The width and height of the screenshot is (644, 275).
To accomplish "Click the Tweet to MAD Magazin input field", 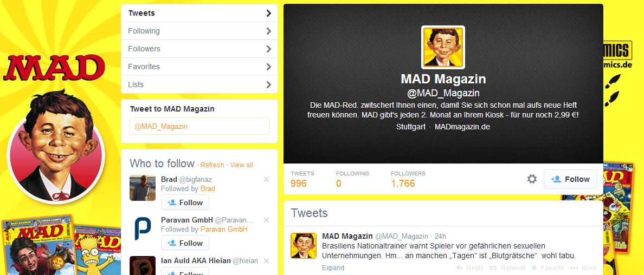I will point(199,127).
